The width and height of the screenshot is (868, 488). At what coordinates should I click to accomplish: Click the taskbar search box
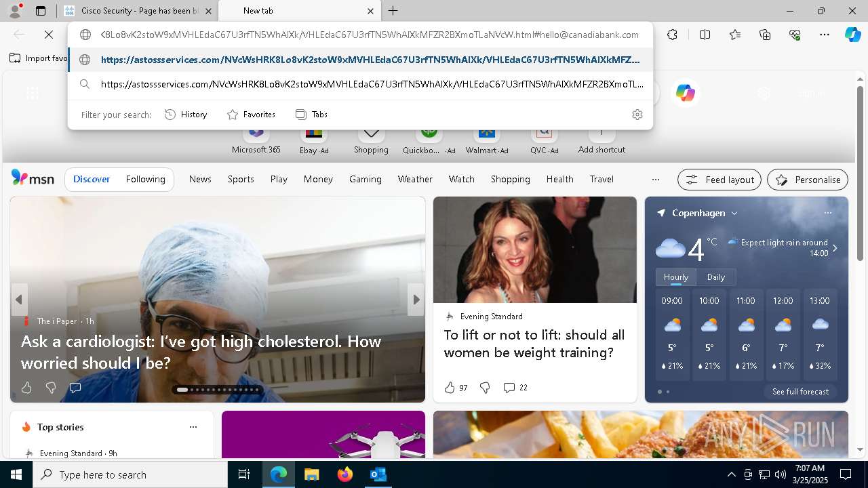click(130, 474)
